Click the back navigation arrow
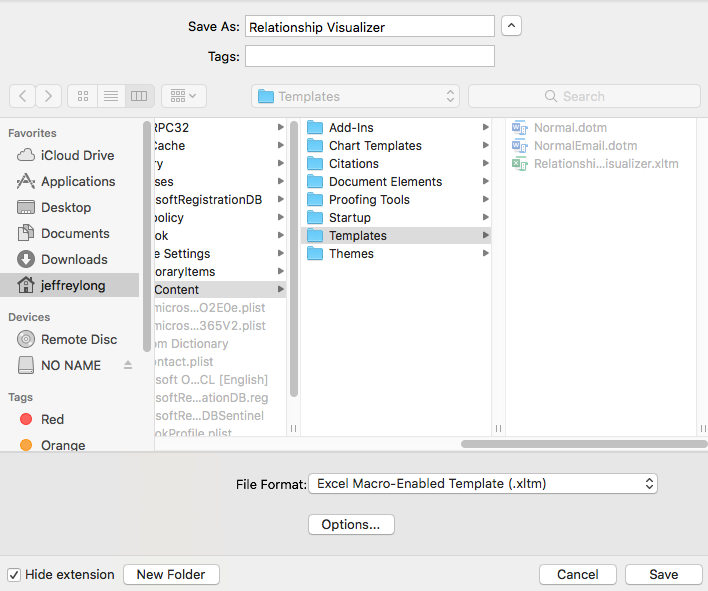 tap(23, 96)
